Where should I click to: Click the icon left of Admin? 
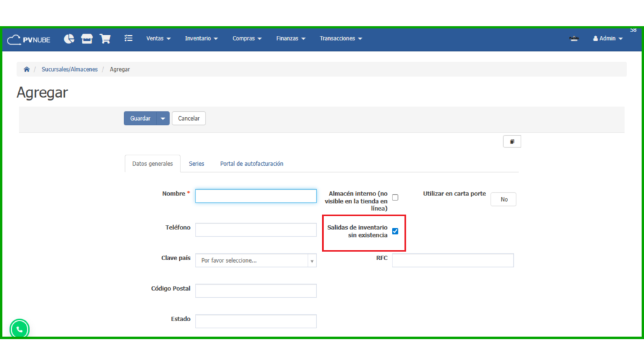tap(574, 39)
